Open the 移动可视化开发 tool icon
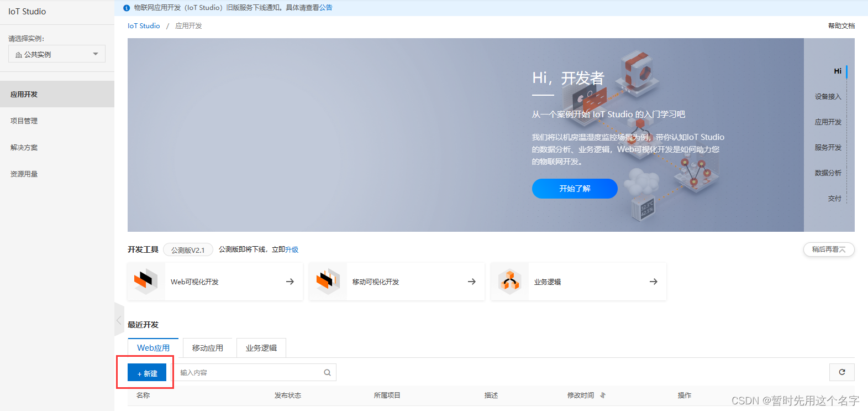Viewport: 868px width, 411px height. coord(328,282)
